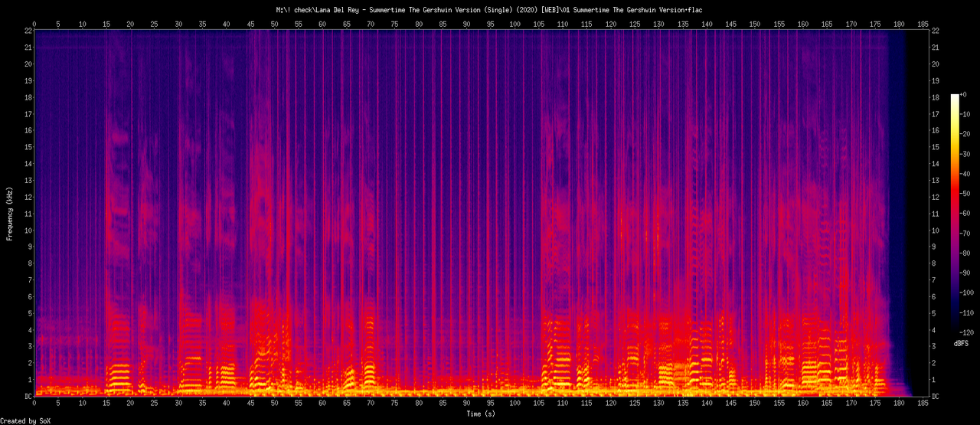The height and width of the screenshot is (425, 980).
Task: Click the '0' tick on the bottom time axis
Action: click(x=34, y=404)
